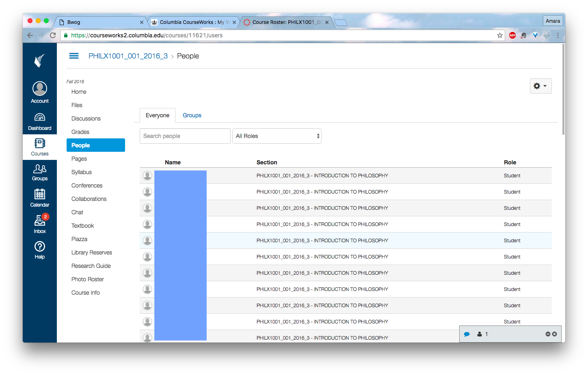
Task: Click the browser back arrow
Action: click(x=30, y=35)
